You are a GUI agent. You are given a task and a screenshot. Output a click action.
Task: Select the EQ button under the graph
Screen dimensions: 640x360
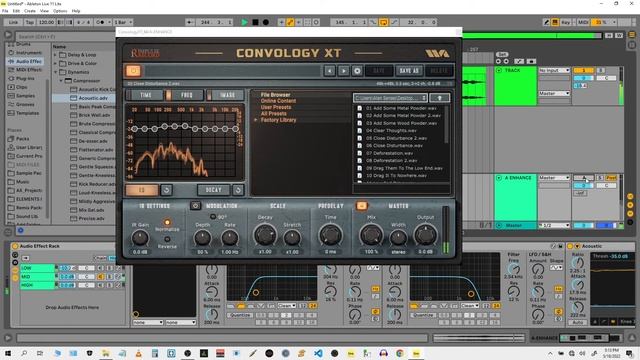[142, 190]
